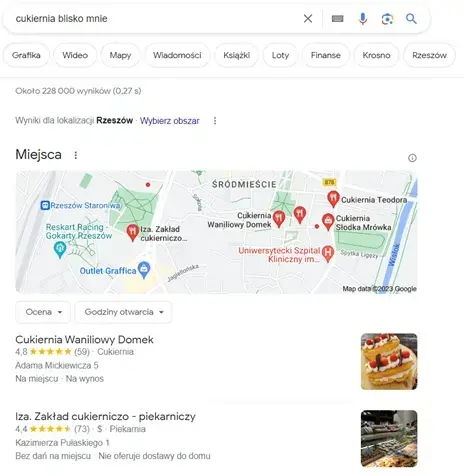Expand the Ocena filter dropdown

point(43,312)
